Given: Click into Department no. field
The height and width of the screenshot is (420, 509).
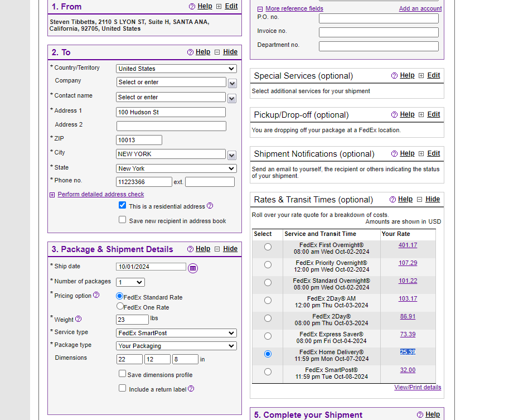Looking at the screenshot, I should 379,46.
